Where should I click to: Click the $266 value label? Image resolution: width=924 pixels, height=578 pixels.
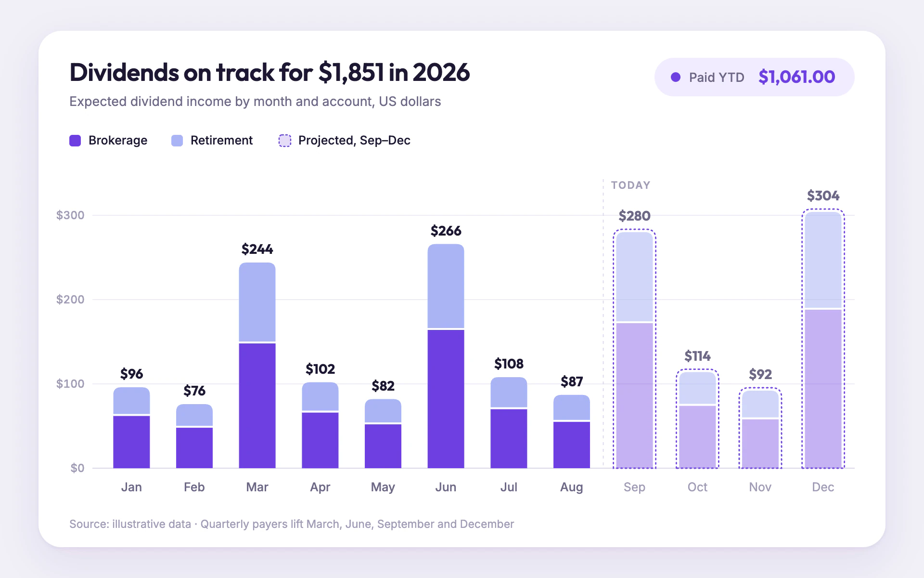[x=446, y=231]
